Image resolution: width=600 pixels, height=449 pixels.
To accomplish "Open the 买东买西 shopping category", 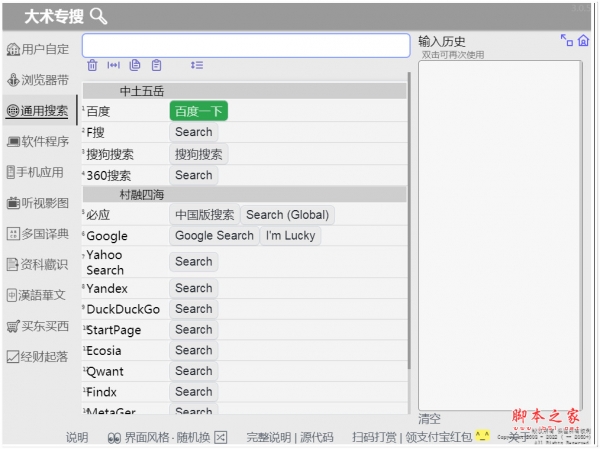I will click(38, 326).
